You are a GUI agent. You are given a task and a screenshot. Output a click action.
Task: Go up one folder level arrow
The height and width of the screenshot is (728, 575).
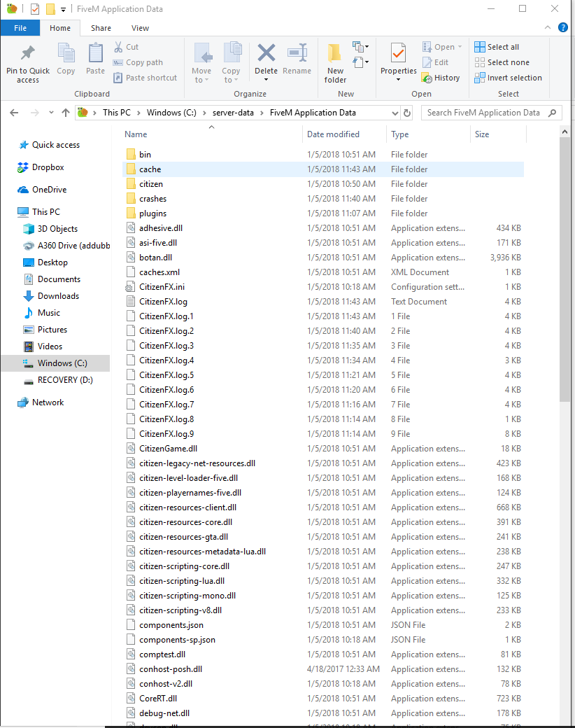tap(66, 113)
